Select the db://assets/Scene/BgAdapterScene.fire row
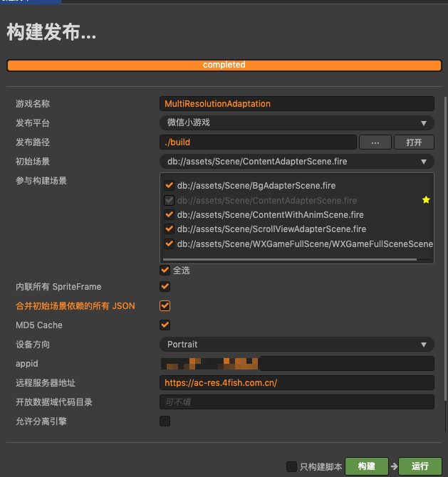This screenshot has height=477, width=448. pyautogui.click(x=256, y=186)
